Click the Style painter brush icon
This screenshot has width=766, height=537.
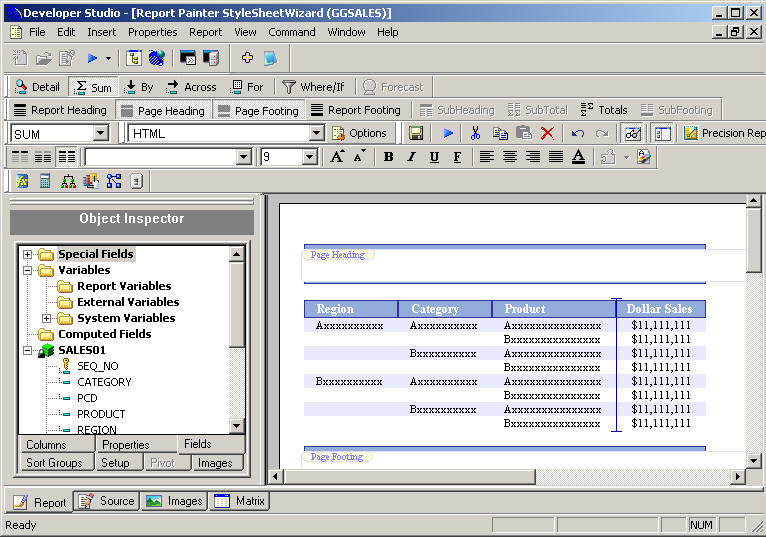[x=644, y=157]
